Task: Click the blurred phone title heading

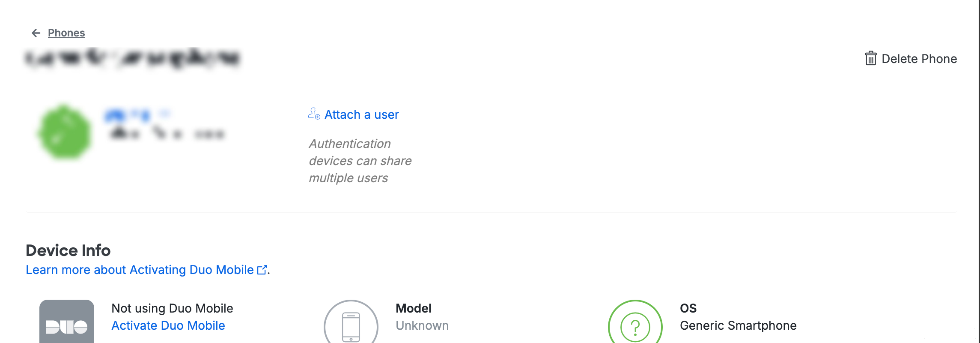Action: click(x=133, y=58)
